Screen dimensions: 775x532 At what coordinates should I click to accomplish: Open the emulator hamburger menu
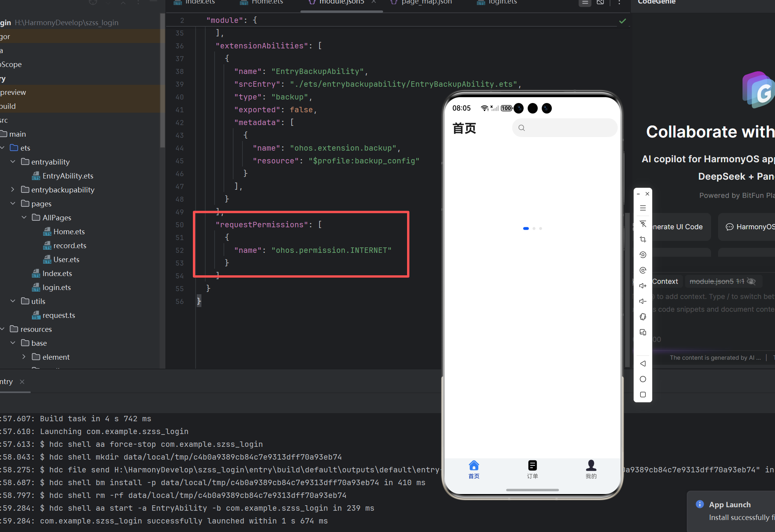click(x=643, y=208)
